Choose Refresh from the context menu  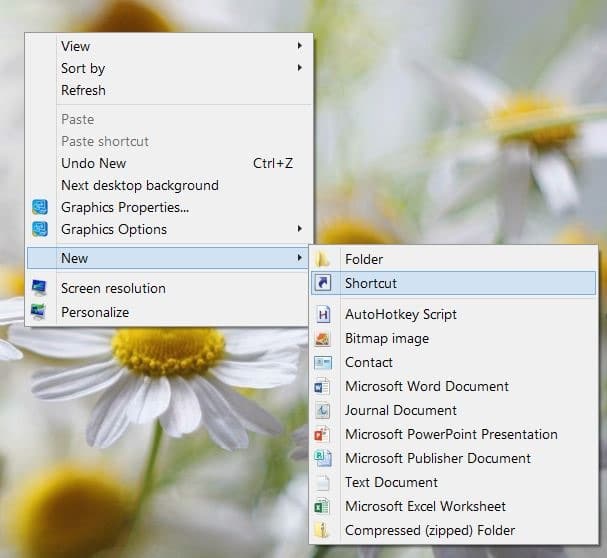(169, 90)
